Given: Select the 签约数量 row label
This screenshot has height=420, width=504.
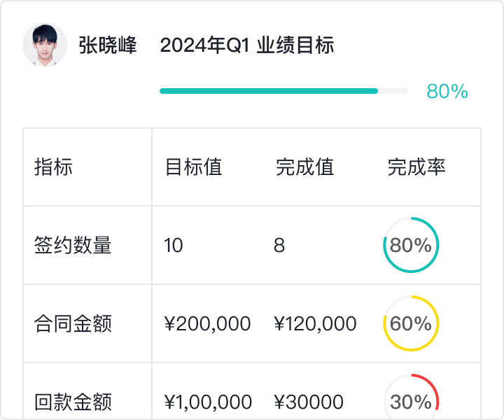Looking at the screenshot, I should coord(73,246).
